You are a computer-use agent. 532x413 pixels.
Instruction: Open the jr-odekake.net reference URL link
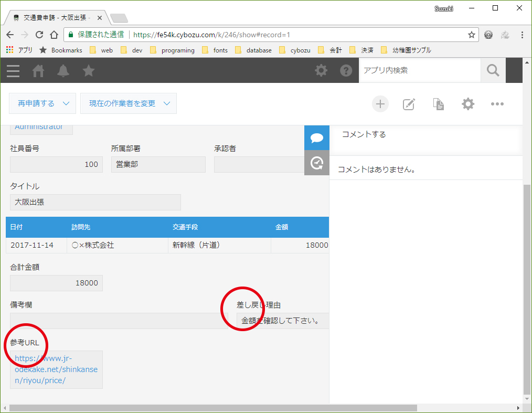[x=56, y=369]
